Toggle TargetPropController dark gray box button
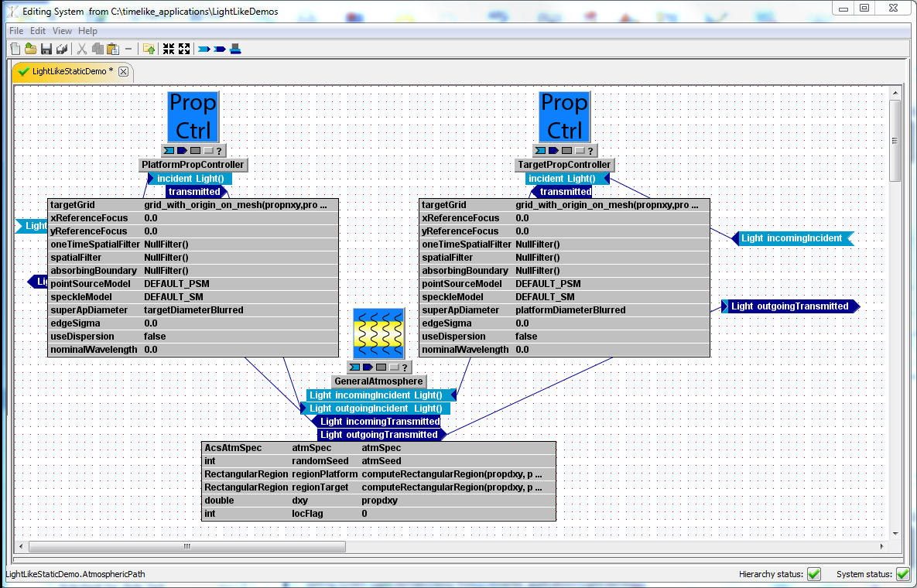The height and width of the screenshot is (588, 917). (x=566, y=151)
